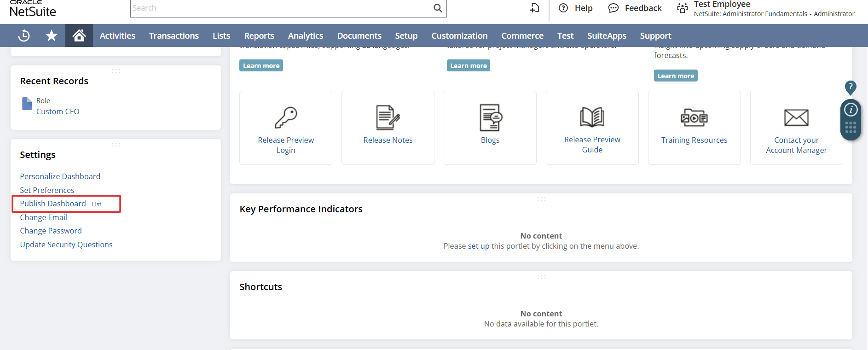Expand the Setup menu
868x350 pixels.
click(x=406, y=35)
